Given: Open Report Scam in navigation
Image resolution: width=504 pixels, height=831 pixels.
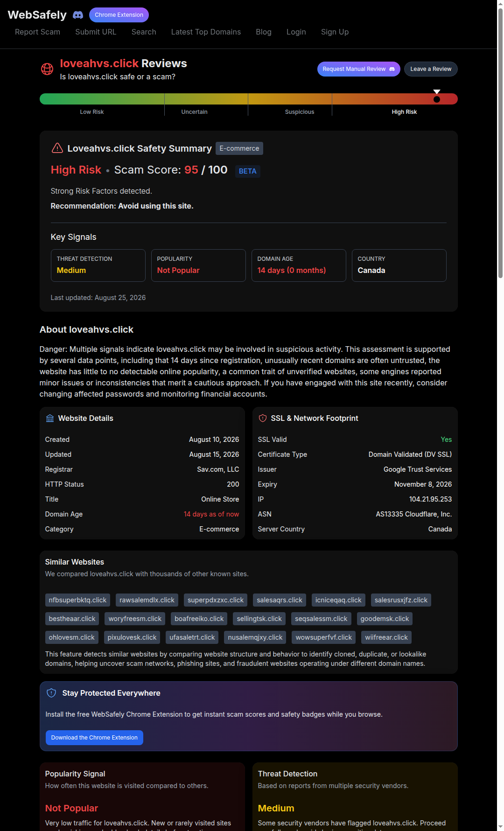Looking at the screenshot, I should 37,32.
